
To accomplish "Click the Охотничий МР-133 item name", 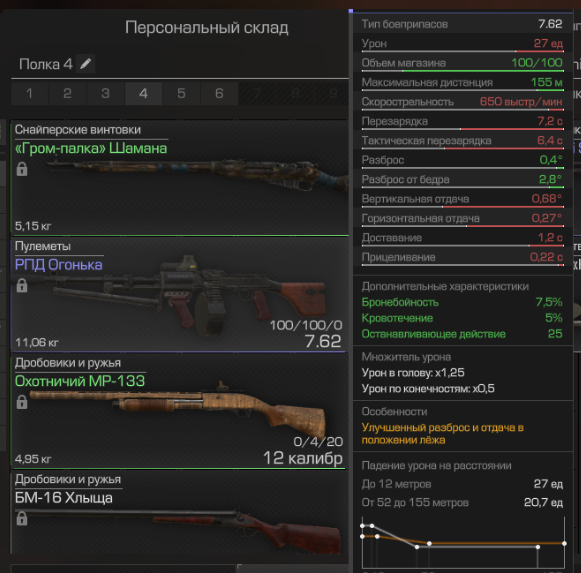I will (80, 381).
